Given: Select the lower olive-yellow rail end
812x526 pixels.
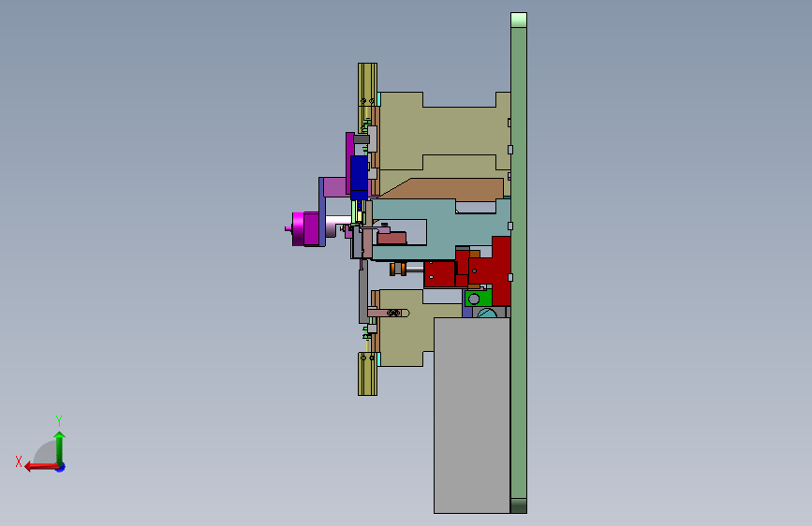Looking at the screenshot, I should (x=367, y=373).
